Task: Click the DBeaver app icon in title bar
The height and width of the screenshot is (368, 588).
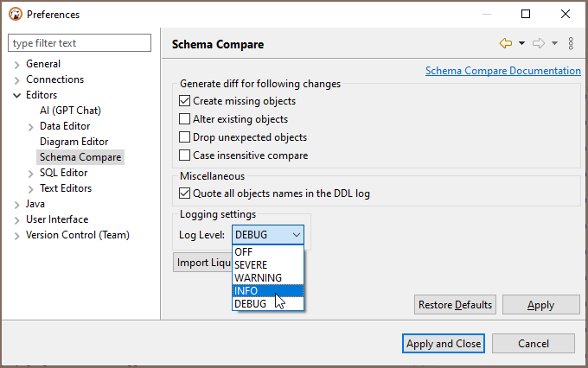Action: pos(14,14)
